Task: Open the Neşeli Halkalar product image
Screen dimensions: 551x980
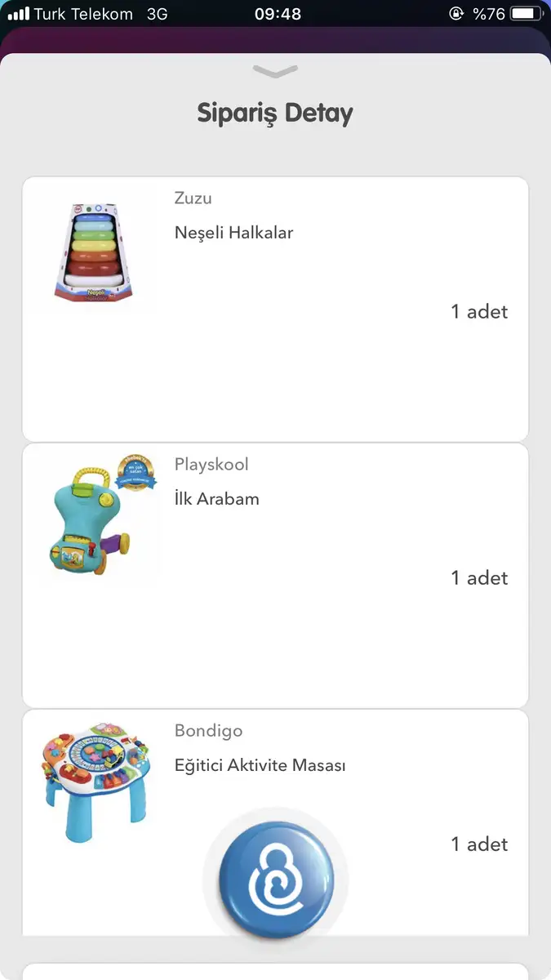Action: [97, 252]
